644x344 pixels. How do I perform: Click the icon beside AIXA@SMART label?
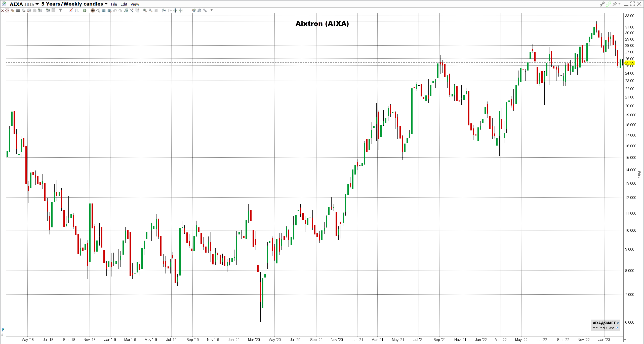tap(618, 323)
